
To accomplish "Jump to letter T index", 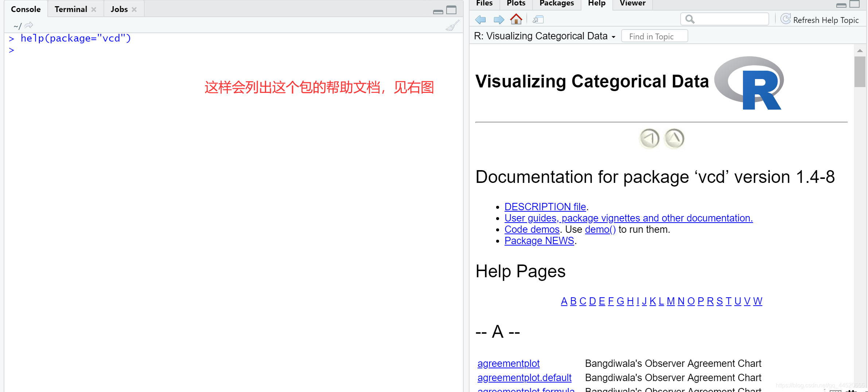I will [x=728, y=301].
